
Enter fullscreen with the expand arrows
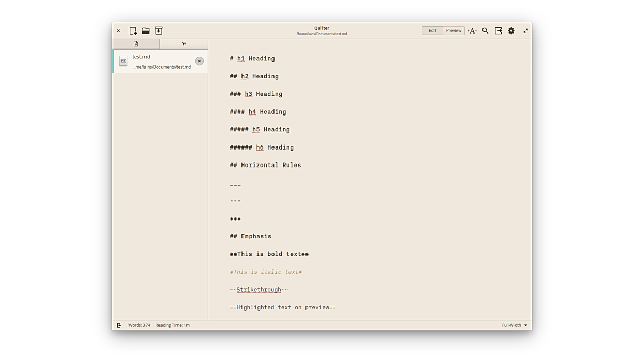pos(525,31)
